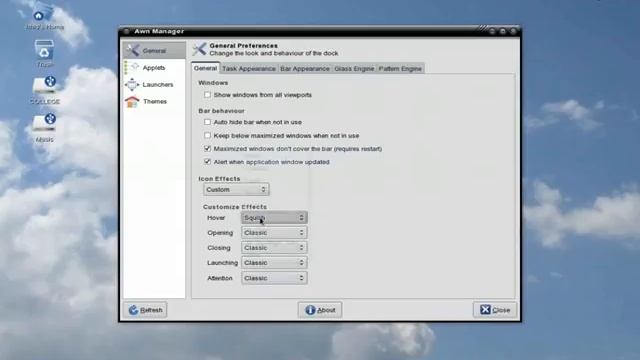Open the Launchers section icon
This screenshot has height=360, width=640.
pos(132,84)
